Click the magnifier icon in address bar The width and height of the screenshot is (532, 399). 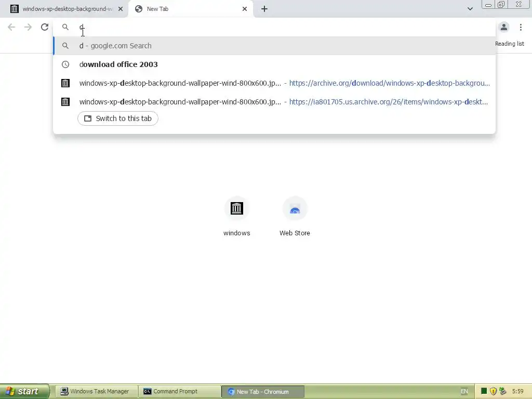pyautogui.click(x=65, y=27)
